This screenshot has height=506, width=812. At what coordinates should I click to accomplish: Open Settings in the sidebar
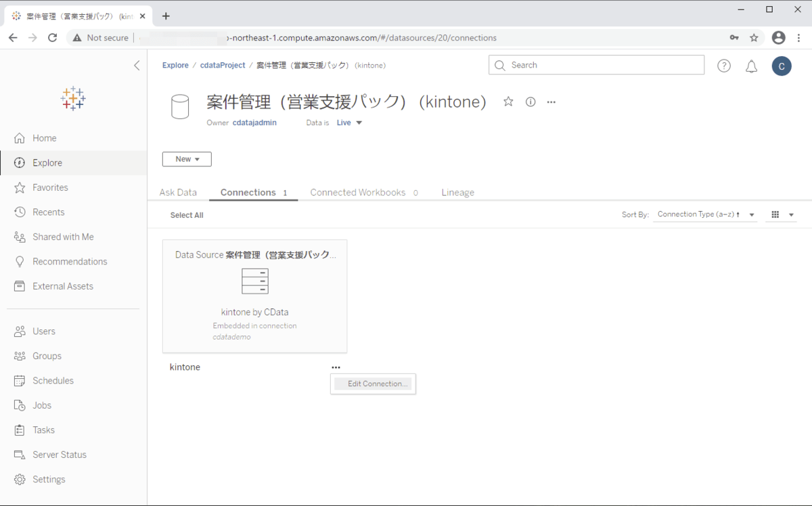73,480
